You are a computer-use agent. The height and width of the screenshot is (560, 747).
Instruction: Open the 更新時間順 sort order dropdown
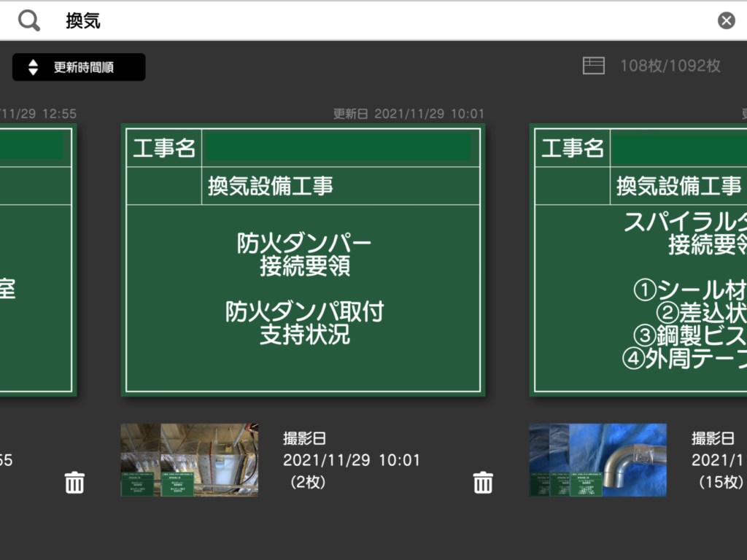(79, 67)
